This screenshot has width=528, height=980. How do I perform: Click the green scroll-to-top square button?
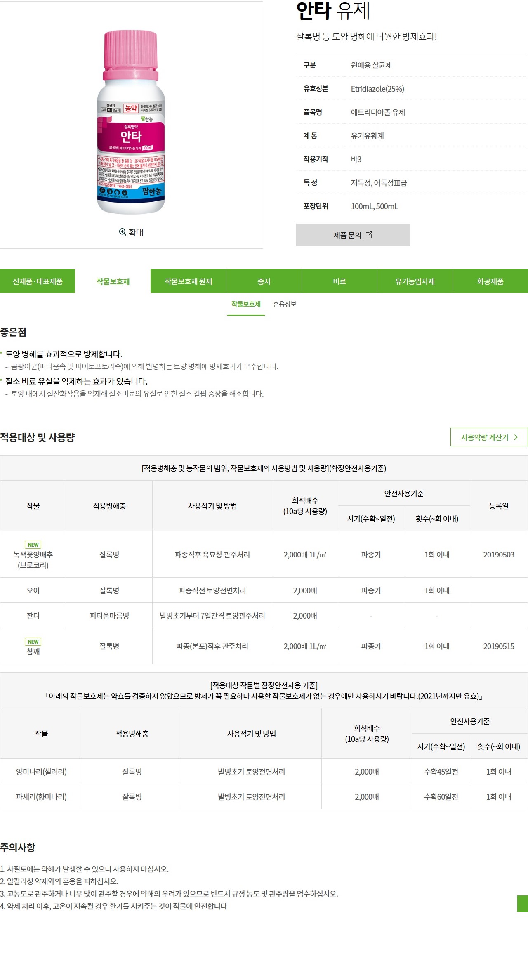click(523, 904)
